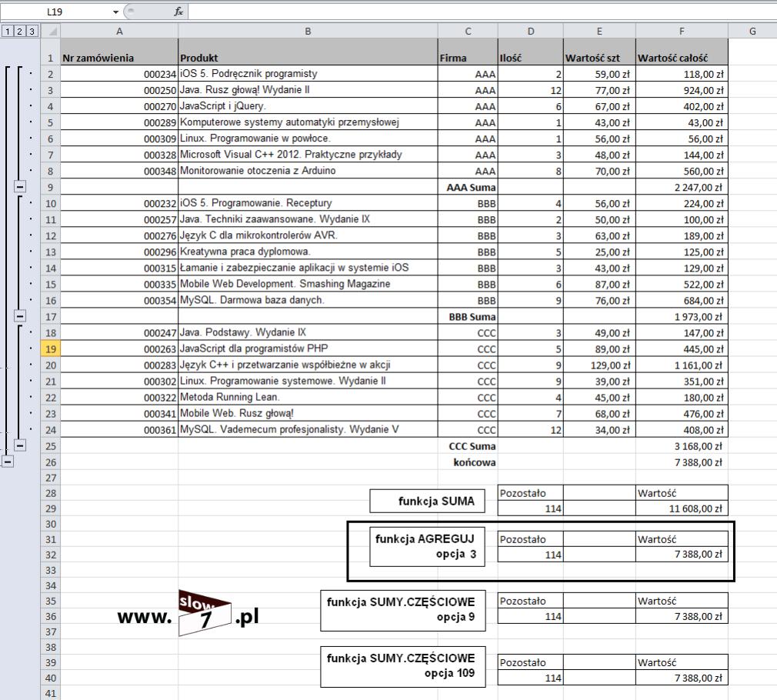Viewport: 777px width, 700px height.
Task: Select cell 'JavaScript dla programistów PHP'
Action: tap(308, 348)
